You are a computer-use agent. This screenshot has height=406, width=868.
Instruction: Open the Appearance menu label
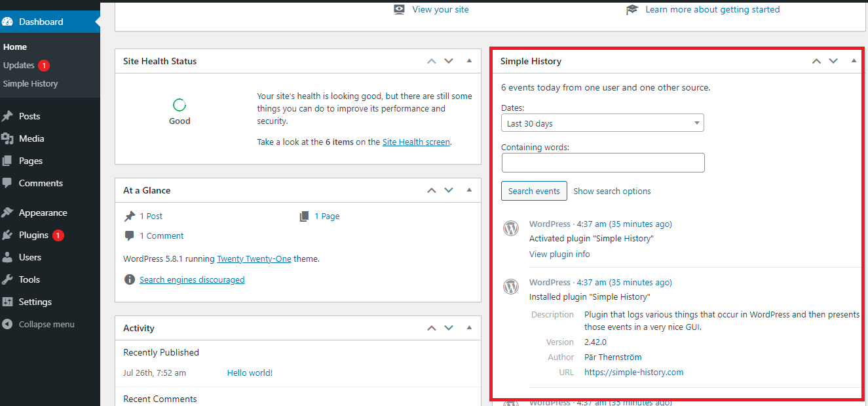point(43,213)
